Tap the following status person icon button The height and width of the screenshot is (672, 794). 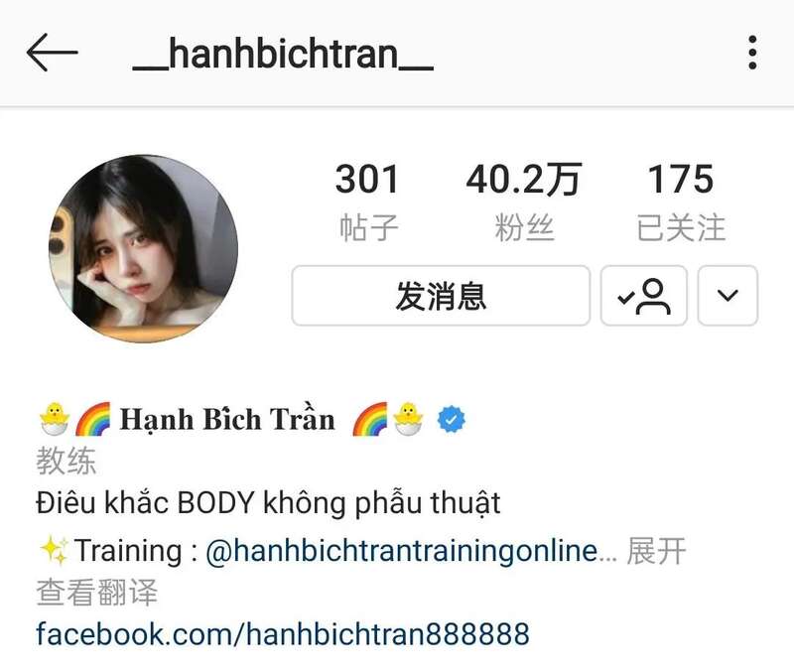643,296
